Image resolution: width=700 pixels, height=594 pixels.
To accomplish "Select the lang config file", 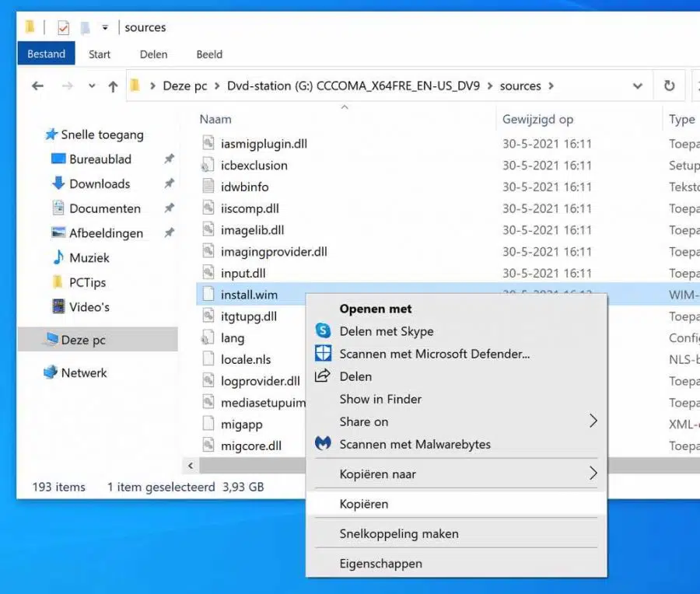I will click(x=233, y=338).
